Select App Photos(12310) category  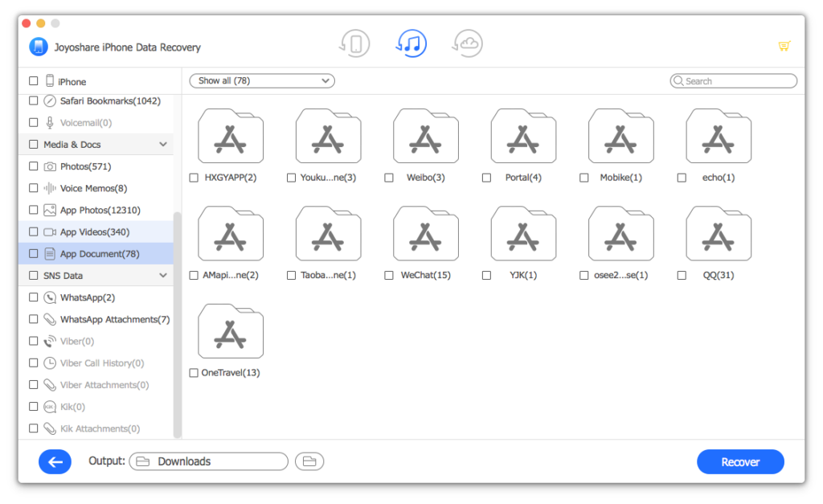96,210
